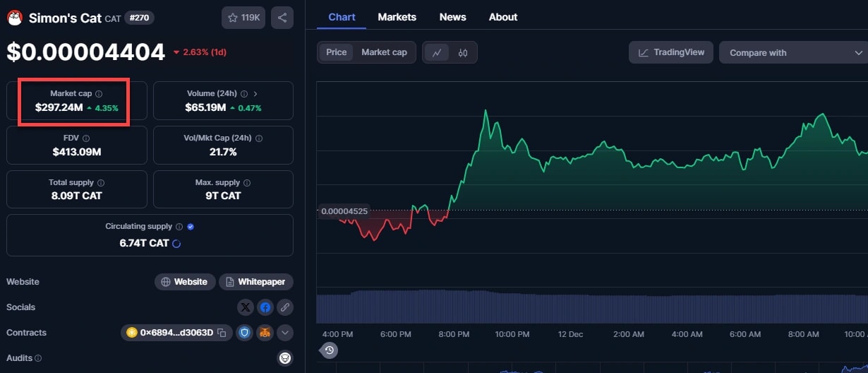This screenshot has height=373, width=868.
Task: Click the share icon next to watchlist
Action: 282,18
